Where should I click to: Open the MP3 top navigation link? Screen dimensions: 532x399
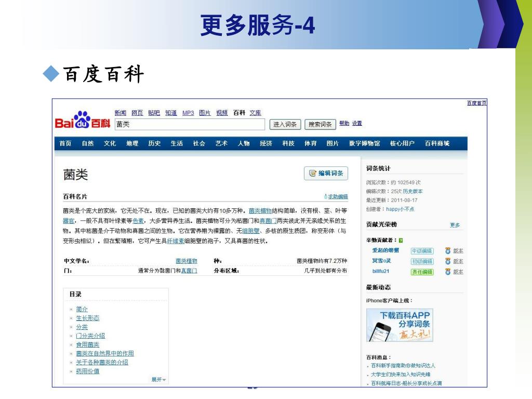pos(188,113)
